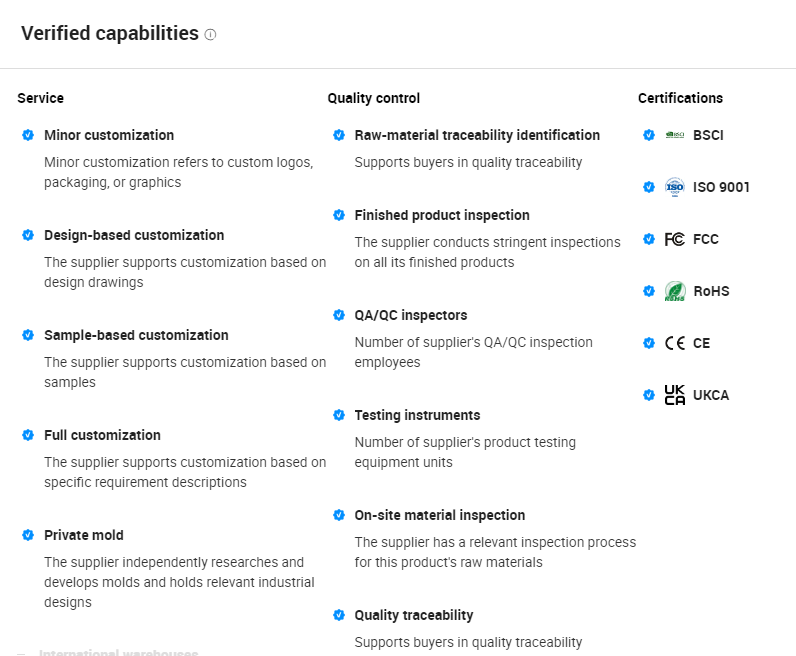Click the verified badge beside QA/QC inspectors
This screenshot has height=656, width=796.
pos(339,315)
